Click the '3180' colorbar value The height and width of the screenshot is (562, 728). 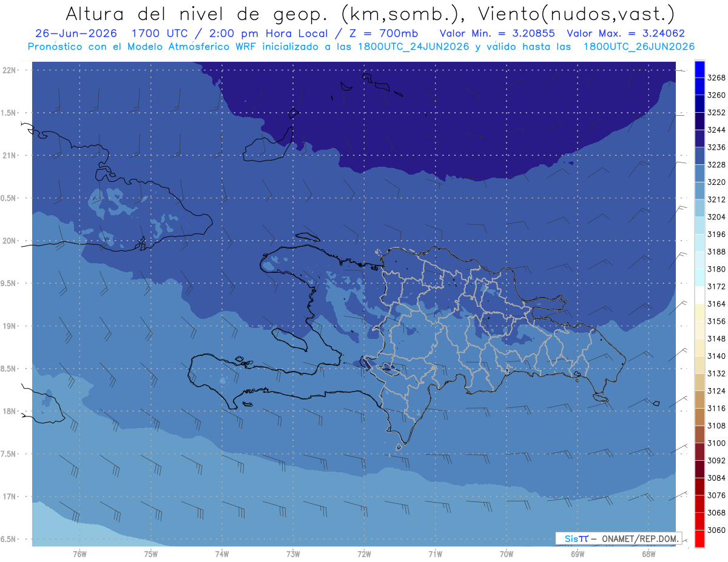(716, 269)
